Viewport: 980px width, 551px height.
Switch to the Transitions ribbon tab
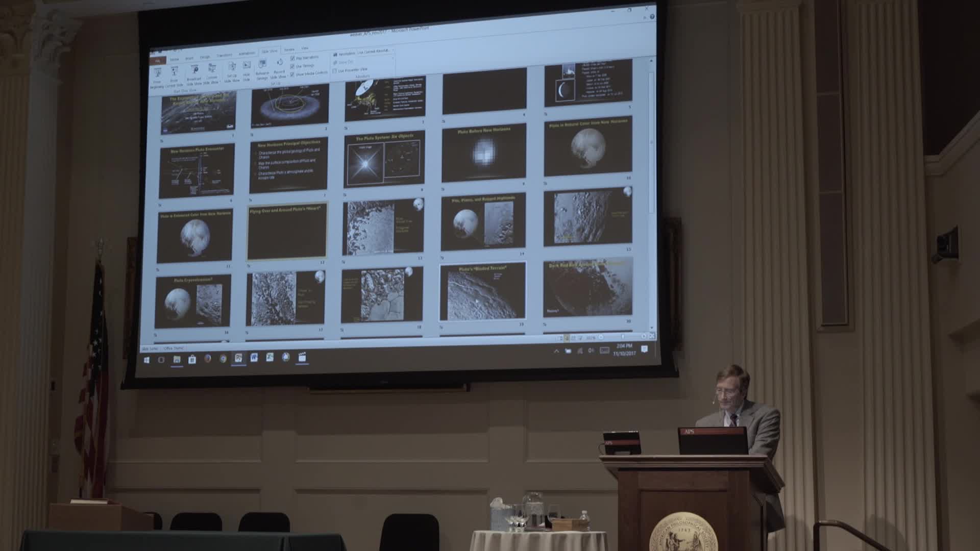[224, 55]
